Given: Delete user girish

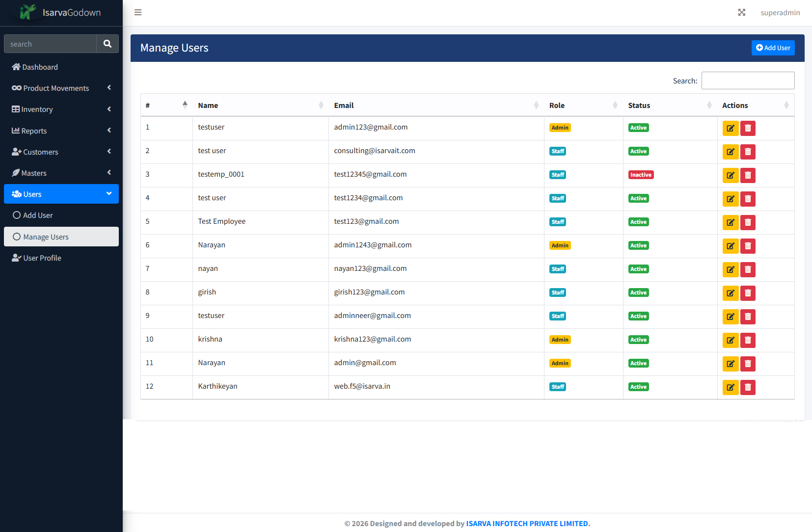Looking at the screenshot, I should coord(748,293).
